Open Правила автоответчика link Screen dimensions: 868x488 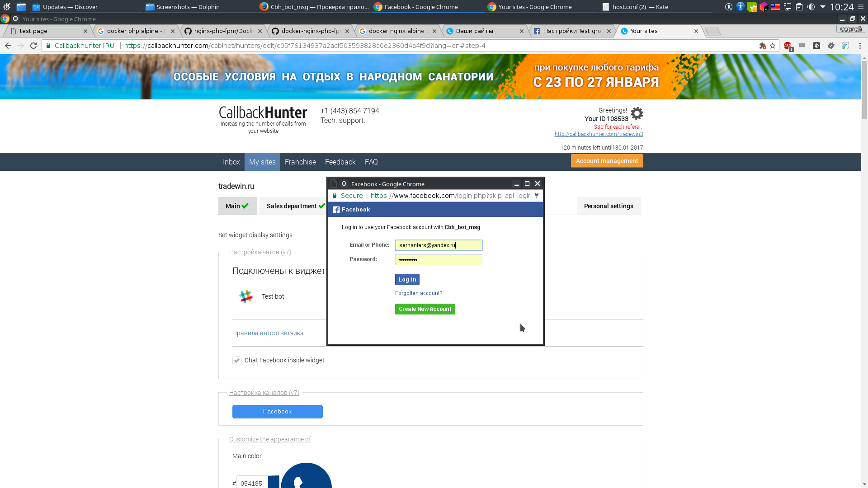(268, 333)
